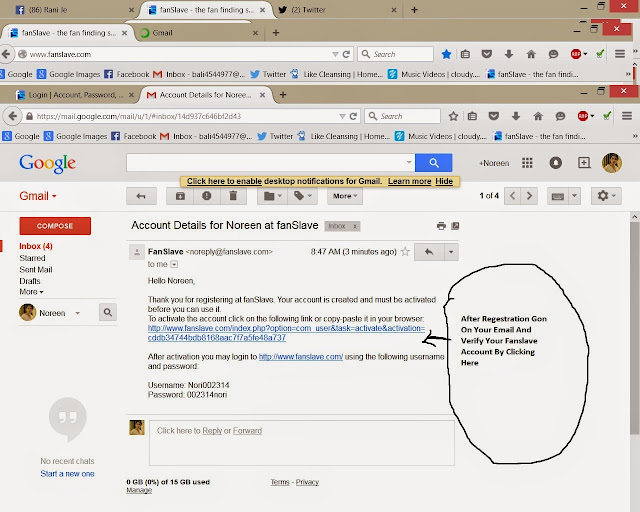Open the Home page icon in the front window

(538, 116)
